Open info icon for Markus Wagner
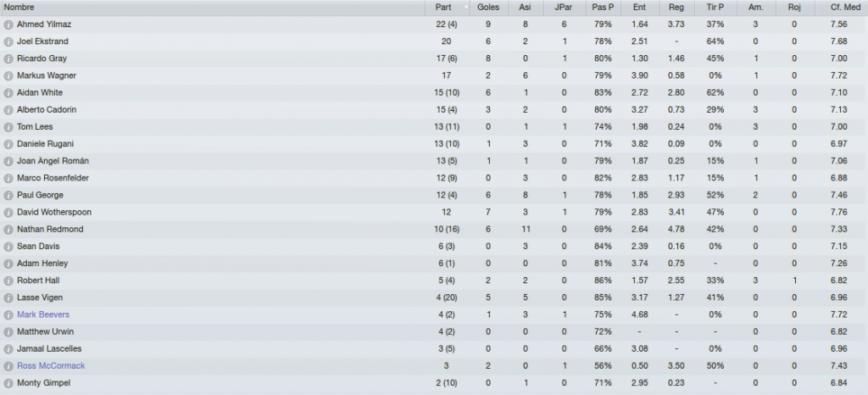868x395 pixels. [x=8, y=76]
